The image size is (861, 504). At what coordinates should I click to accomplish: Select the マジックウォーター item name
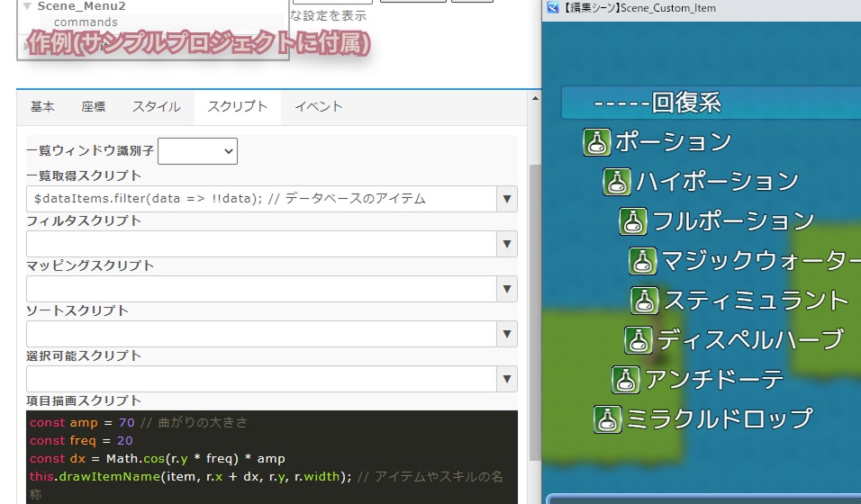(x=761, y=261)
